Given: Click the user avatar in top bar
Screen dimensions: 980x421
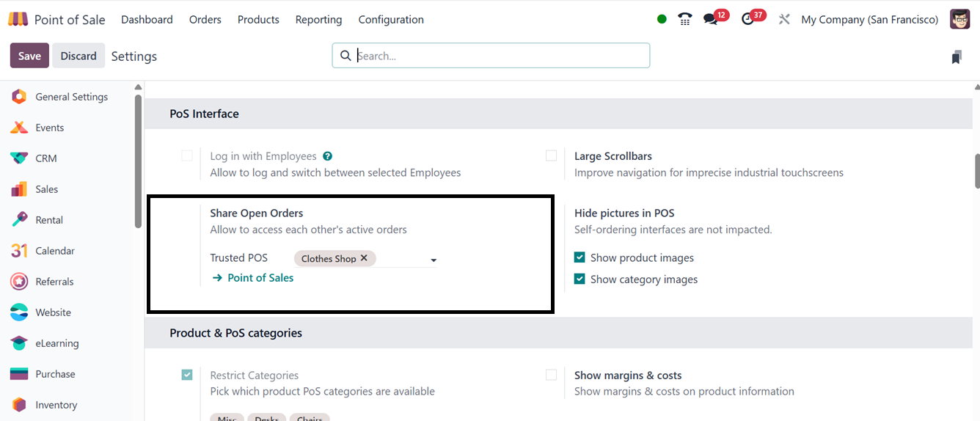Looking at the screenshot, I should (x=959, y=20).
